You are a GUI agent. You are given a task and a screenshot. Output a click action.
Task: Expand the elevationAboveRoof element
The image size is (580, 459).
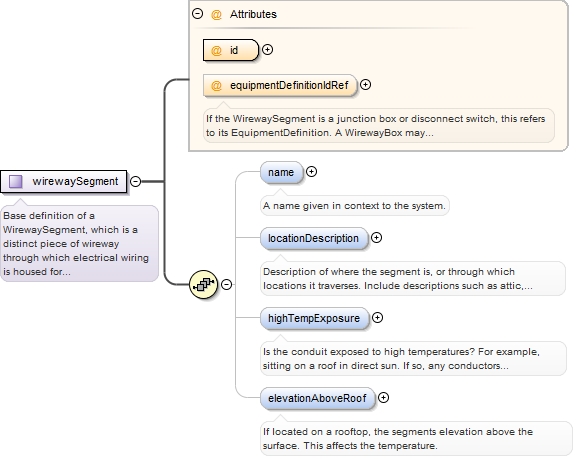(384, 398)
